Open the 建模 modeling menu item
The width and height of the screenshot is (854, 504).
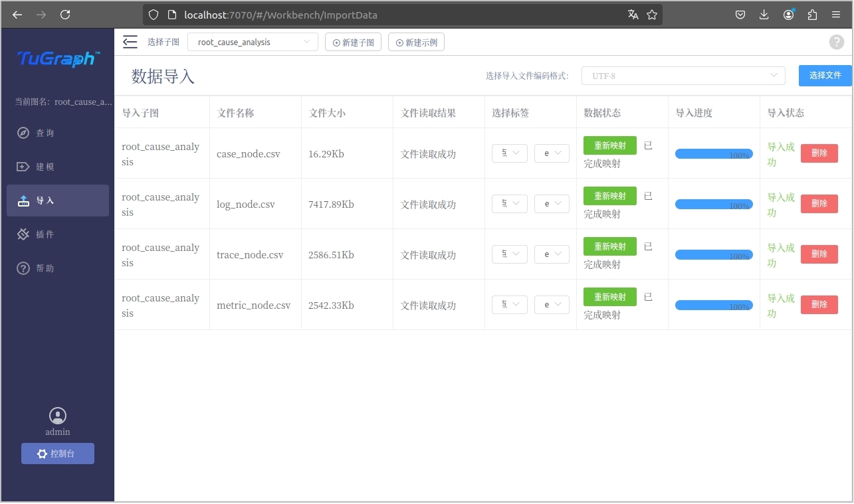click(x=45, y=167)
